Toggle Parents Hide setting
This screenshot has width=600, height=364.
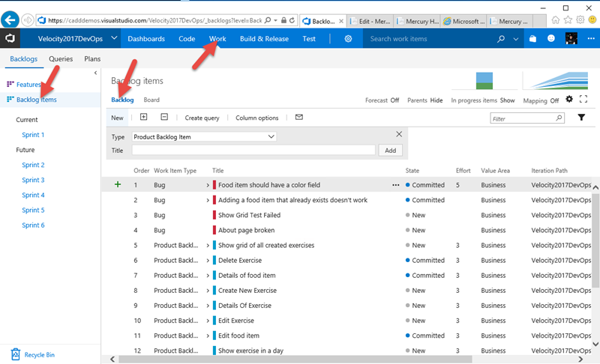424,100
